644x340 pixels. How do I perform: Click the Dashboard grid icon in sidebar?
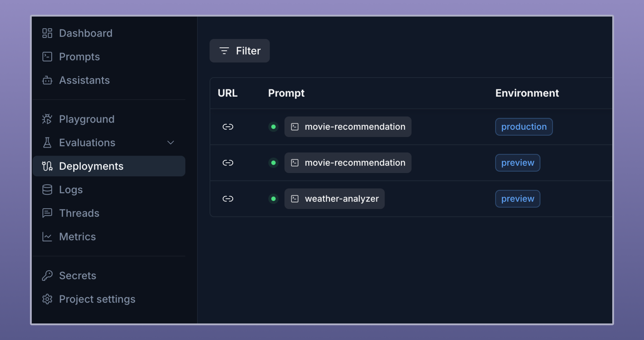pos(47,33)
